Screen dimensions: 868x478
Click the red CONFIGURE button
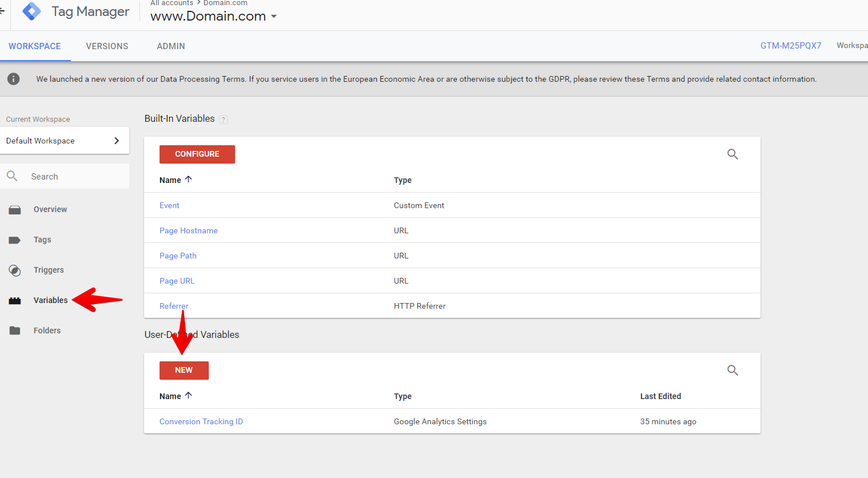point(197,154)
